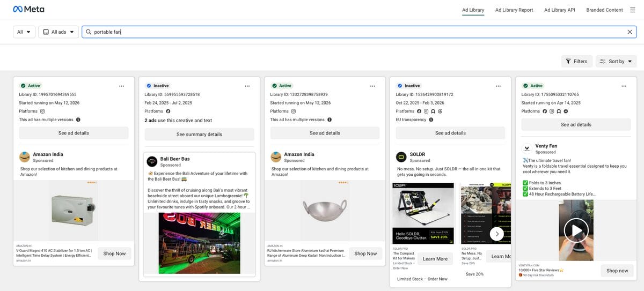Click Amazon avatar on the V-Guard stabilizer ad
Image resolution: width=644 pixels, height=291 pixels.
24,157
